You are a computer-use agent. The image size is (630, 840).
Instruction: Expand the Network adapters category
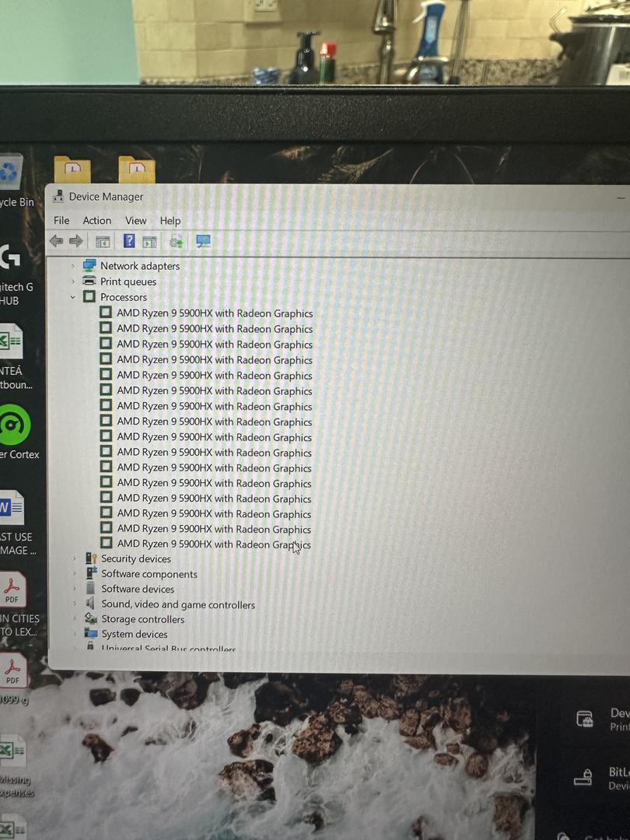(73, 266)
